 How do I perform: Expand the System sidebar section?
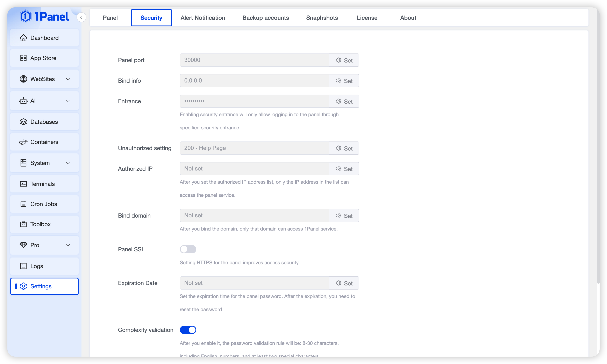(x=68, y=163)
